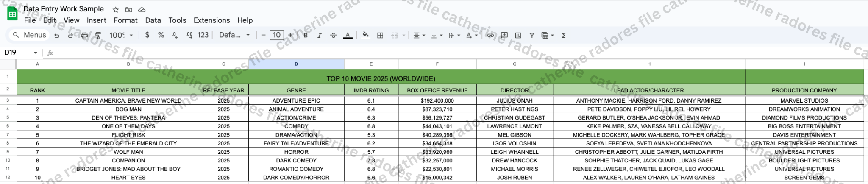The image size is (868, 184).
Task: Open the Extensions menu
Action: 211,20
